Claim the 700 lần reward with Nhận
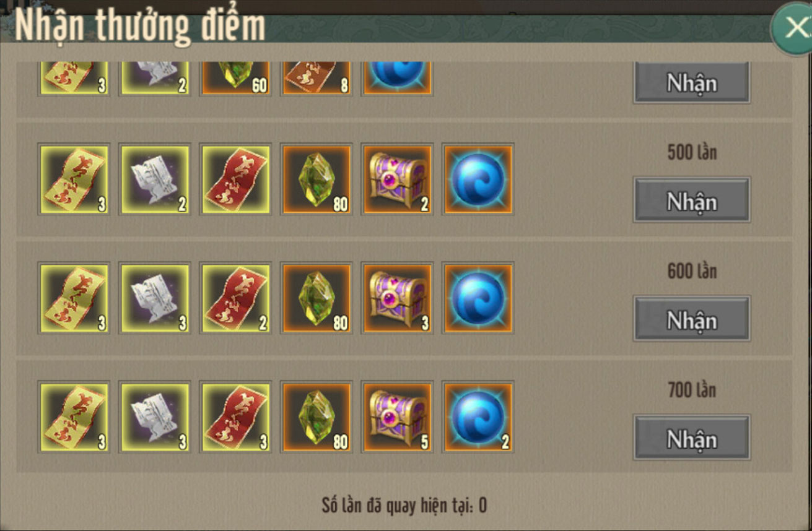Viewport: 812px width, 531px height. pos(691,438)
